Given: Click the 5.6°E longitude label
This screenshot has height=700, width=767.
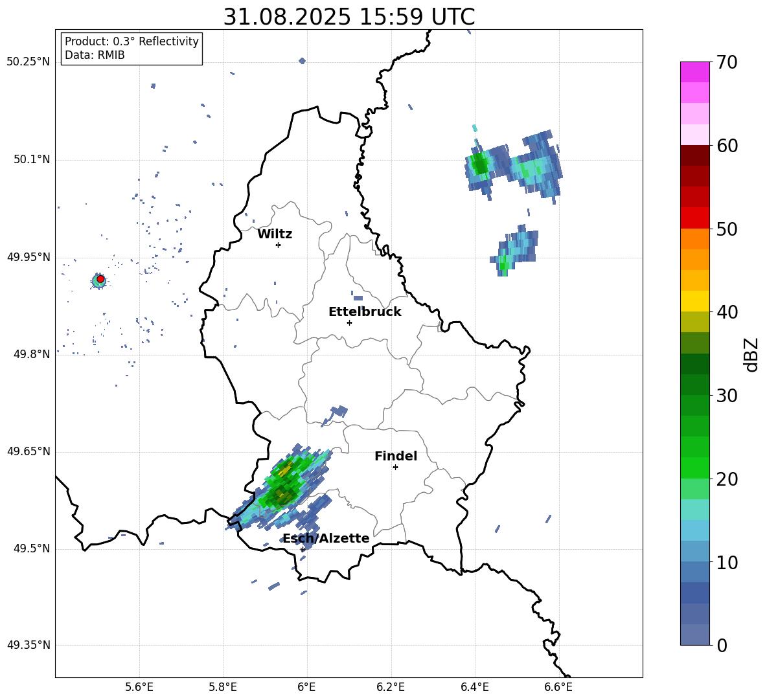Looking at the screenshot, I should [139, 687].
